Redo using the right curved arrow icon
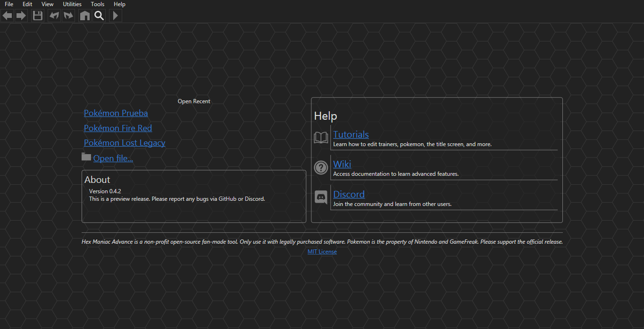The height and width of the screenshot is (329, 644). 68,15
